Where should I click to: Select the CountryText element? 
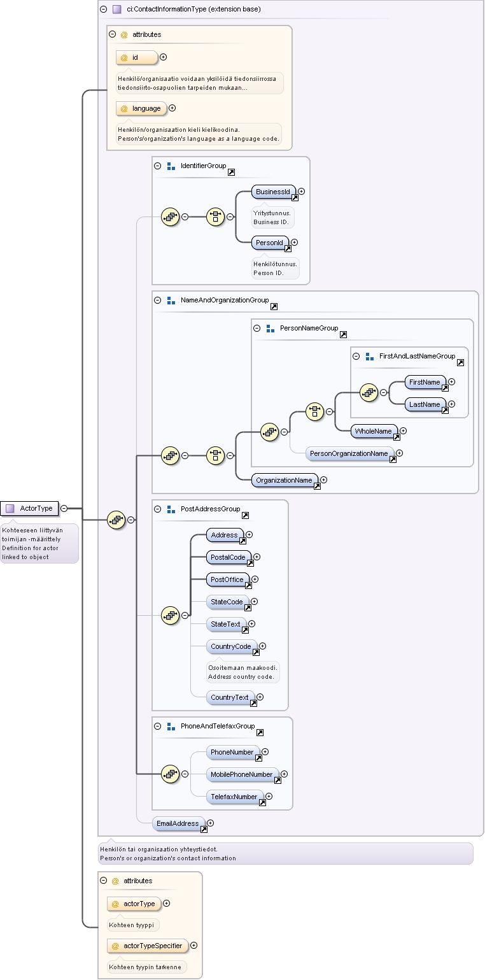(x=230, y=697)
